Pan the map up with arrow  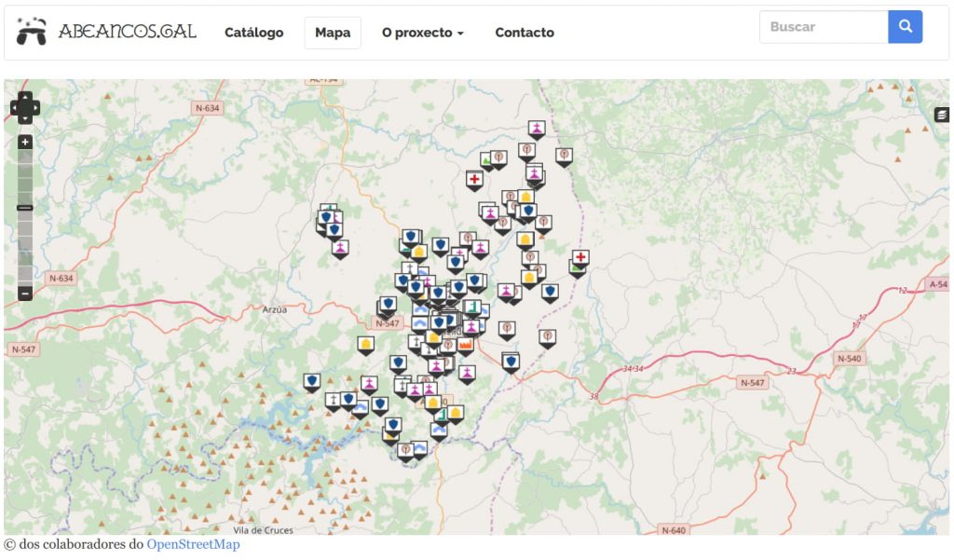[25, 96]
